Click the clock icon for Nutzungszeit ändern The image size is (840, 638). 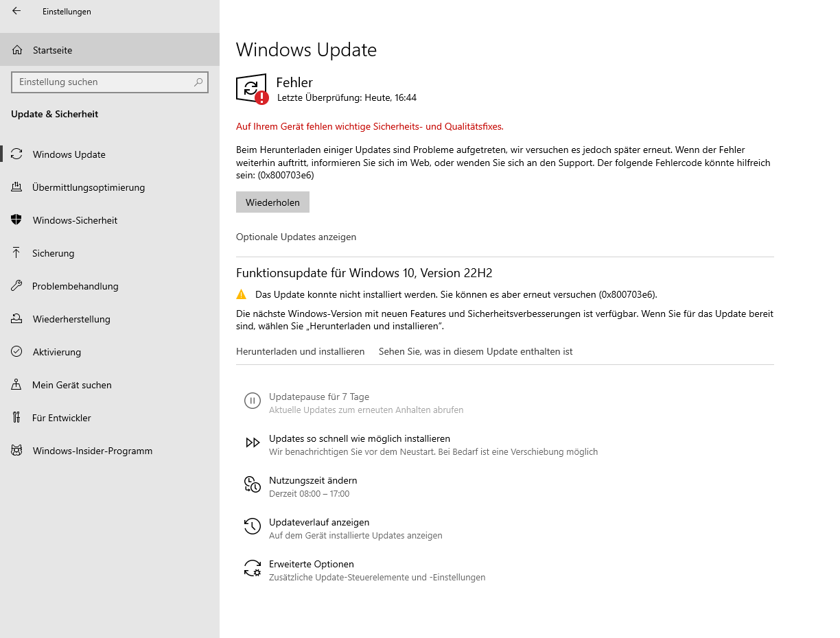point(253,484)
